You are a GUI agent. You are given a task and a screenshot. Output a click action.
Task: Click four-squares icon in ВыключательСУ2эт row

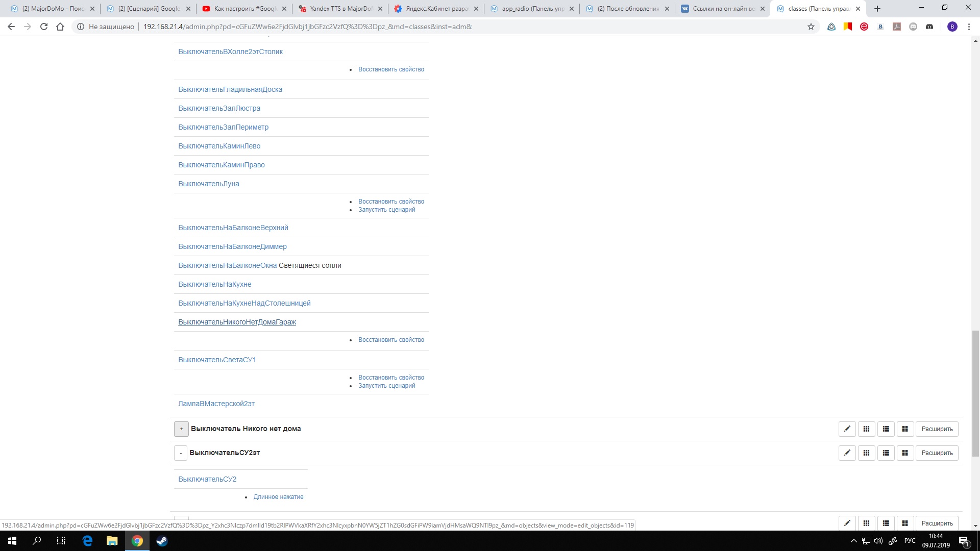[x=905, y=453]
